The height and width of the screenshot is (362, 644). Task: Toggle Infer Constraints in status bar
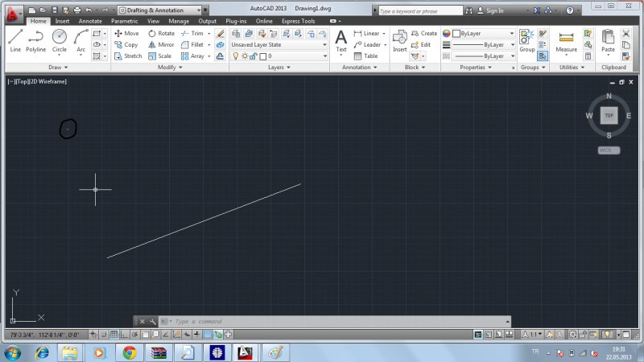click(x=93, y=335)
